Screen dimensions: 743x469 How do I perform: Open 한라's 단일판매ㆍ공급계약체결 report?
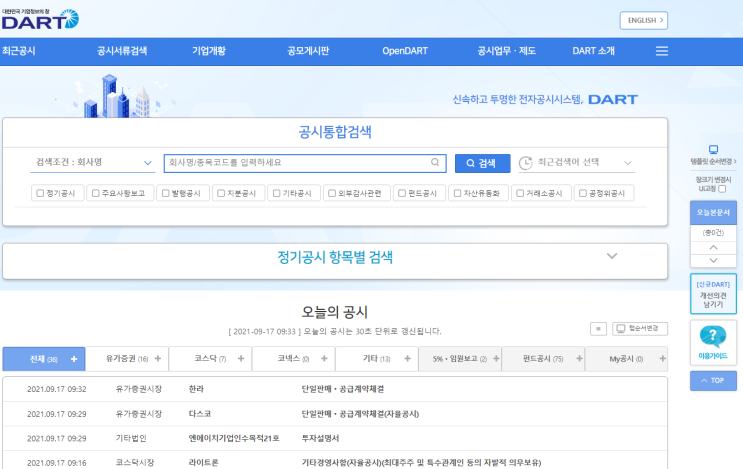pos(343,389)
